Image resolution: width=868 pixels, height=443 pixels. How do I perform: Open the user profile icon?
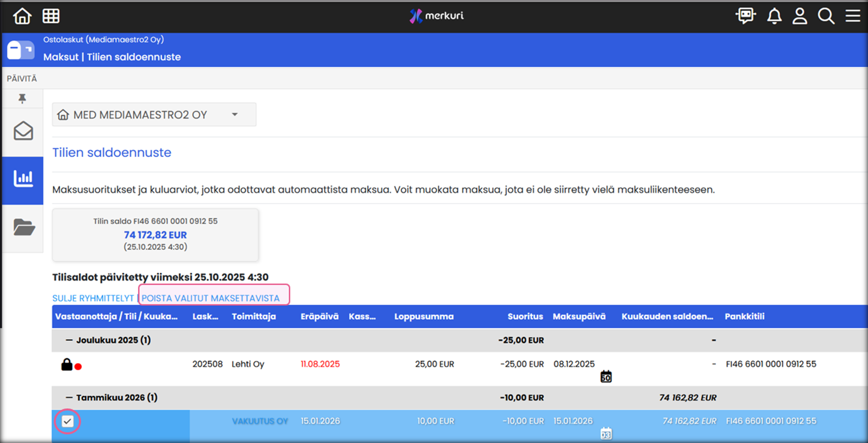(799, 16)
